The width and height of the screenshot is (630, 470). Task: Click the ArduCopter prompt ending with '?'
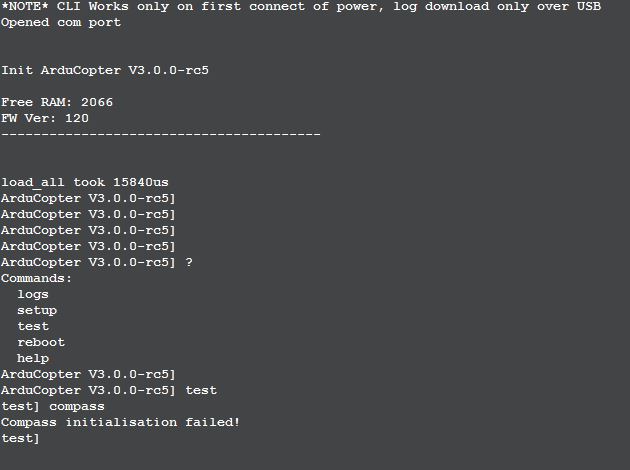[x=97, y=262]
